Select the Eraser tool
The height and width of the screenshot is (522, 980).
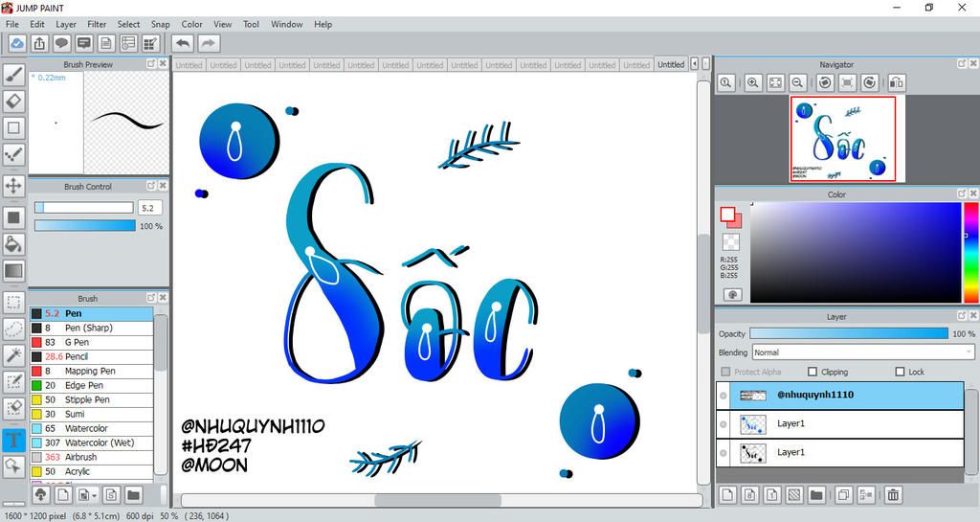(x=13, y=102)
